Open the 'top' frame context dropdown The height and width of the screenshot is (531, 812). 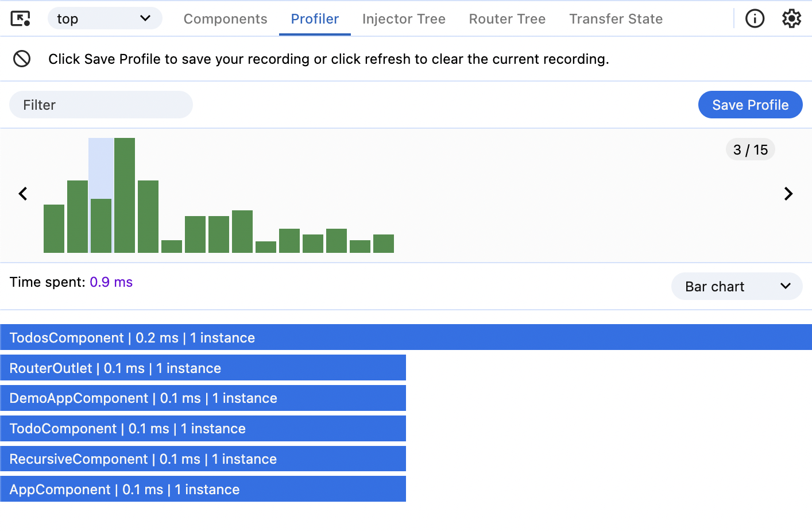105,18
